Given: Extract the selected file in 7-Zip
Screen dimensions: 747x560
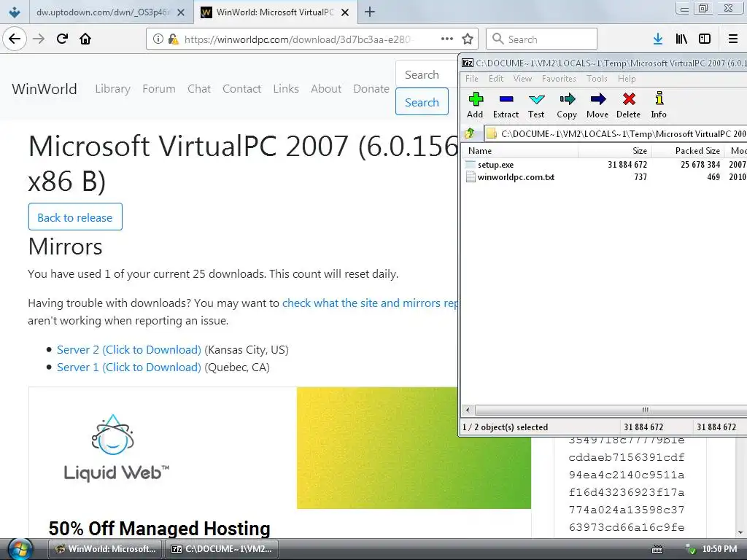Looking at the screenshot, I should coord(506,105).
